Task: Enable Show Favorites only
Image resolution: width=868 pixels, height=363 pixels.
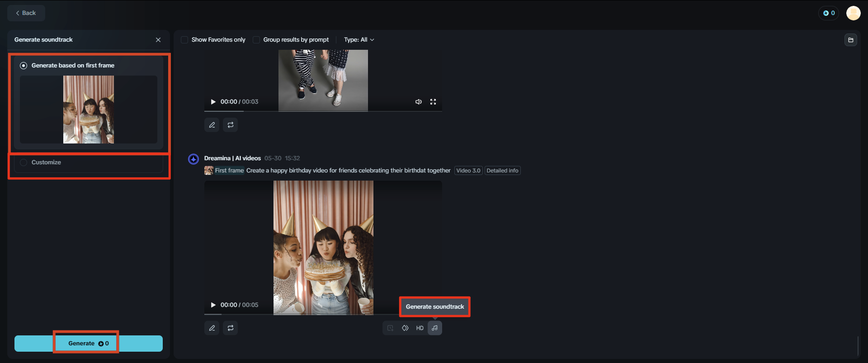Action: tap(184, 40)
